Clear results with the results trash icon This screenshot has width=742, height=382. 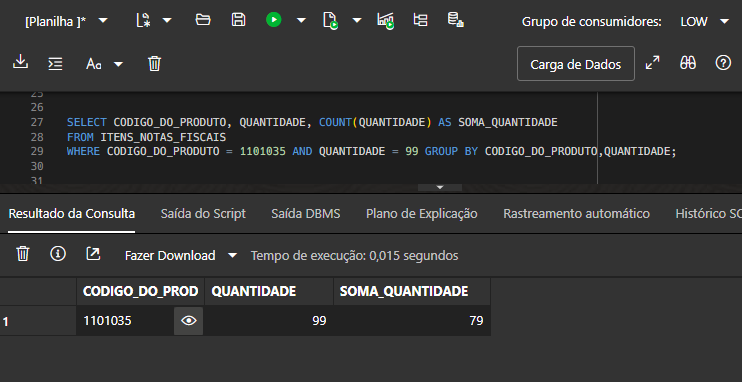coord(23,254)
